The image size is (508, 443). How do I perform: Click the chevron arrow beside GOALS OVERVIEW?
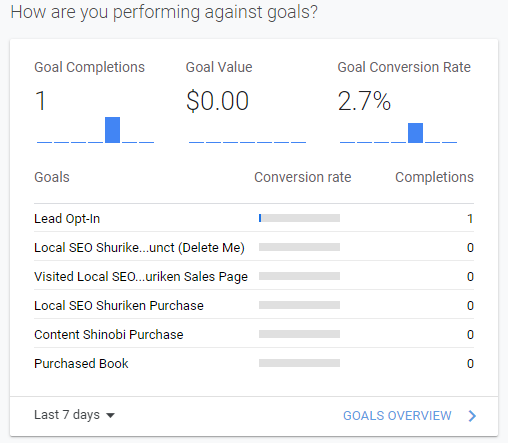click(x=472, y=416)
